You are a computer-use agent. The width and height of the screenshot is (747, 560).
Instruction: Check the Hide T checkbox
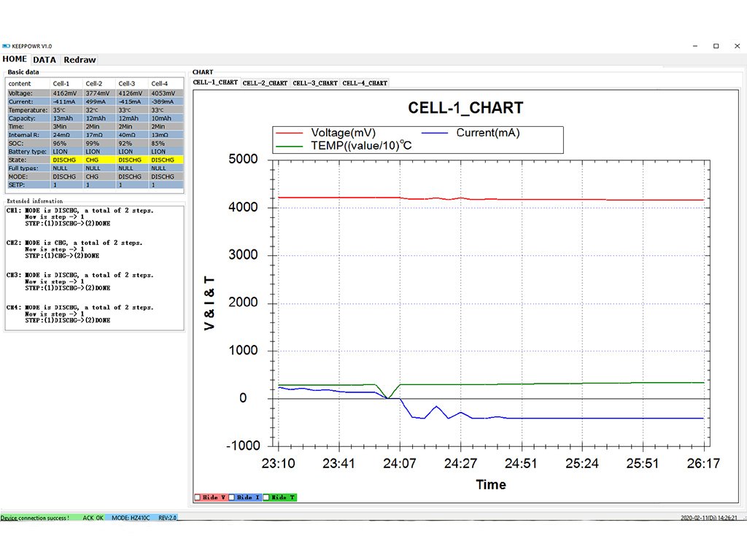point(267,497)
